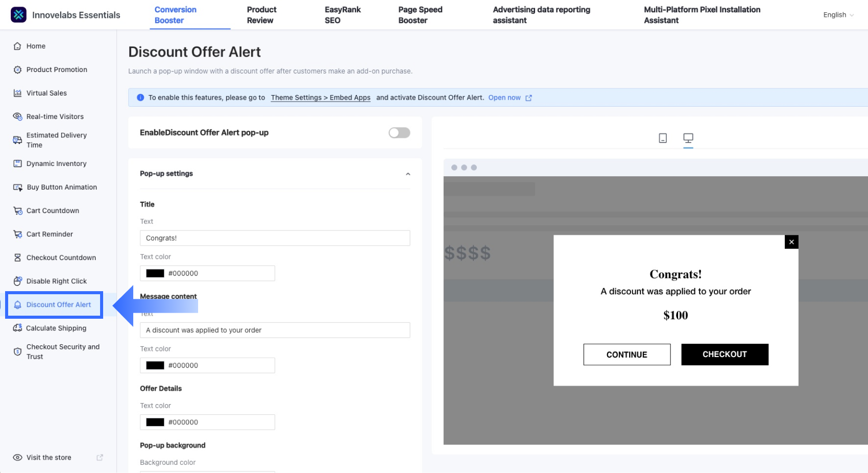The height and width of the screenshot is (473, 868).
Task: Switch to the EasyRank SEO tab
Action: pyautogui.click(x=342, y=15)
